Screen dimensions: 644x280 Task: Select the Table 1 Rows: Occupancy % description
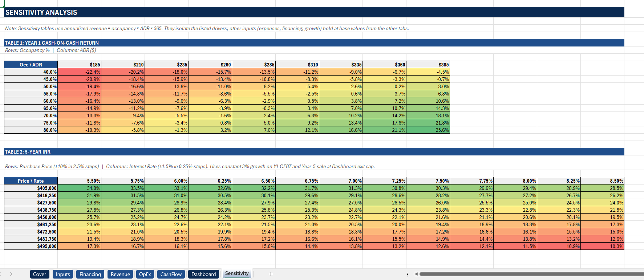coord(50,50)
